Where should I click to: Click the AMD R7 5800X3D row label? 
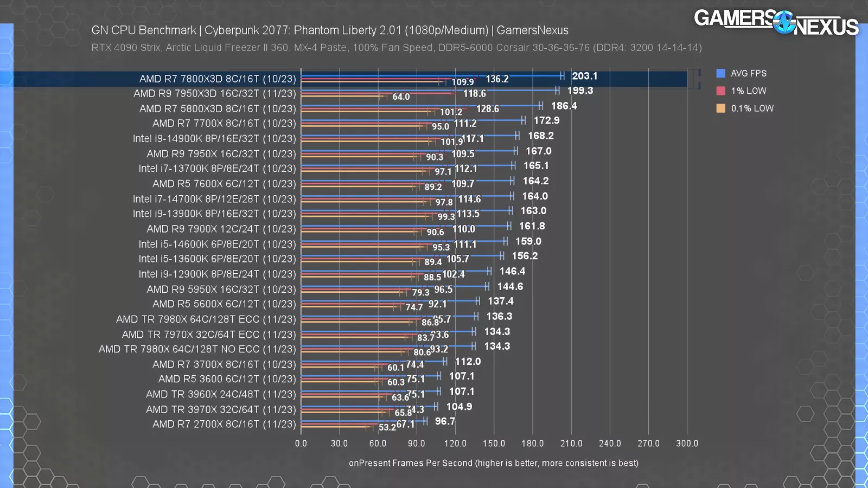tap(218, 108)
